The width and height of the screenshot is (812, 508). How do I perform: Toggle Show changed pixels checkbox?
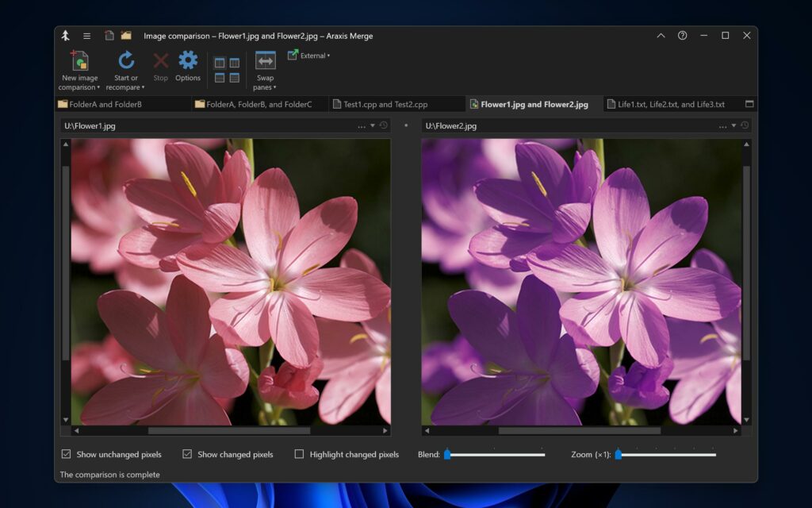point(187,454)
